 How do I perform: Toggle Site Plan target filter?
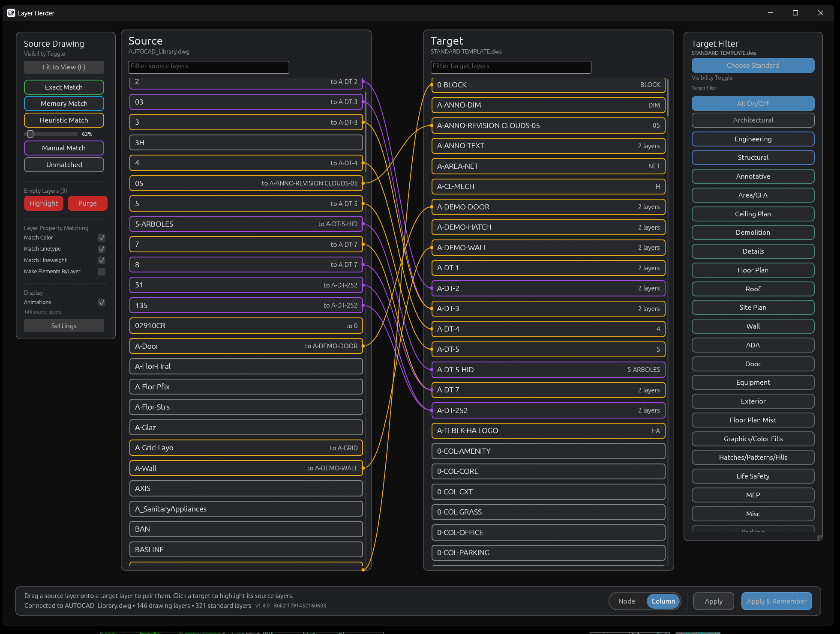coord(753,307)
